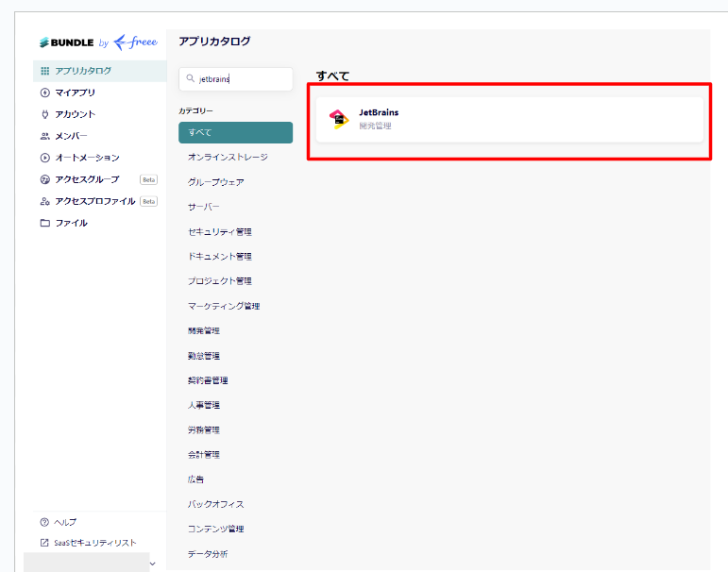Click the メンバー people icon
728x572 pixels.
point(45,136)
